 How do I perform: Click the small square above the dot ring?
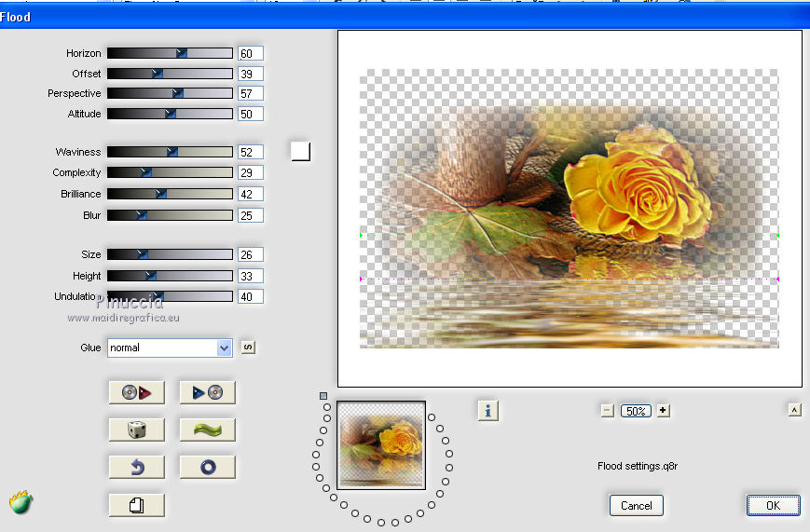(x=323, y=396)
